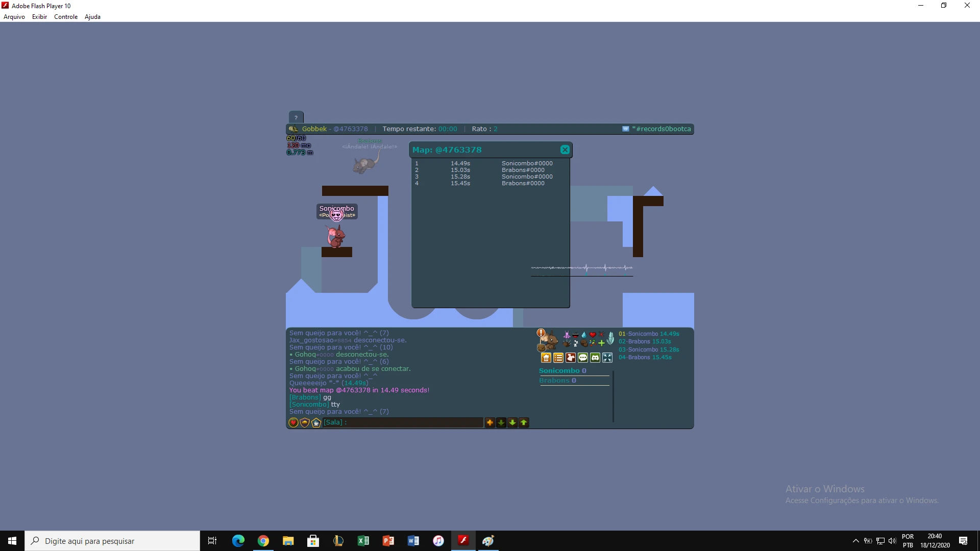
Task: Click the orange exclamation alert badge
Action: click(541, 333)
